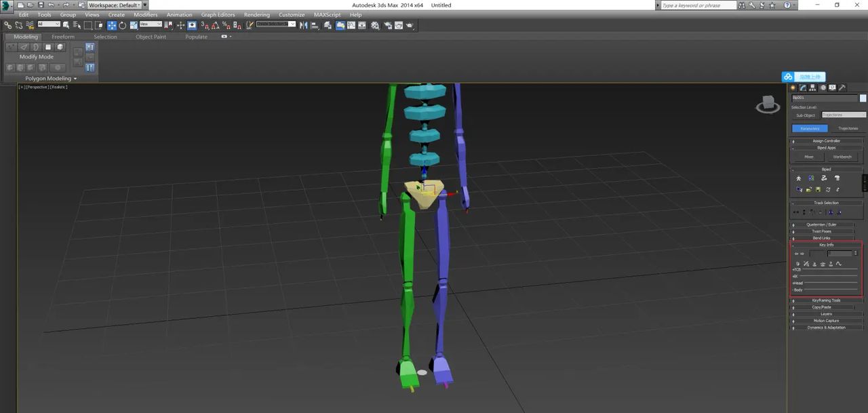Click the Mirror tool icon
Screen dimensions: 868x413
click(x=304, y=25)
